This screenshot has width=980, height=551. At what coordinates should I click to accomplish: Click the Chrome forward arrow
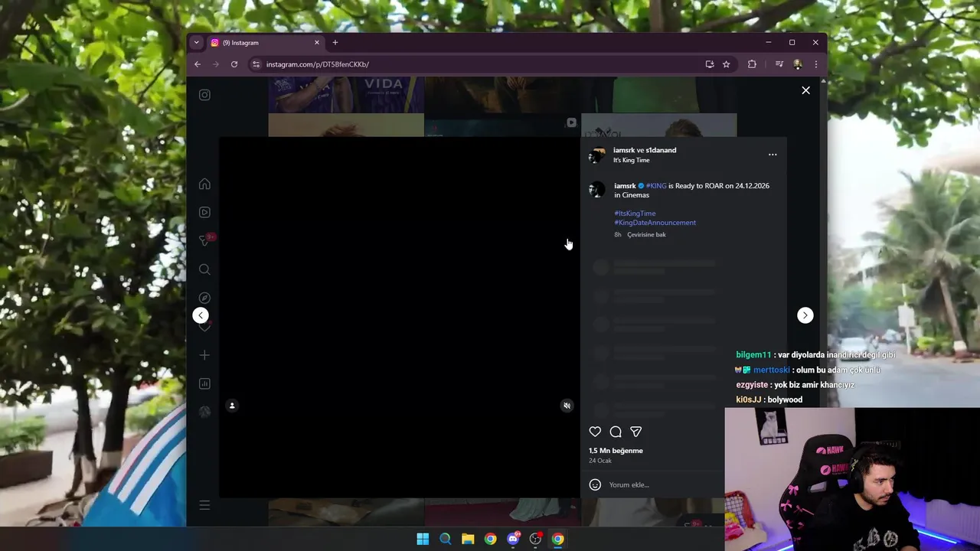click(x=216, y=64)
